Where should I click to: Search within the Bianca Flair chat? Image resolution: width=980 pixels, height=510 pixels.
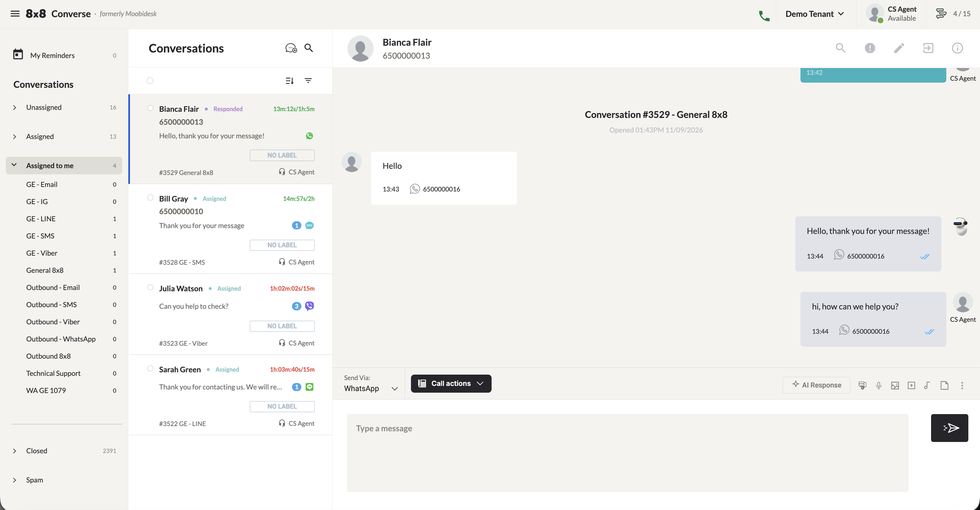click(x=840, y=48)
